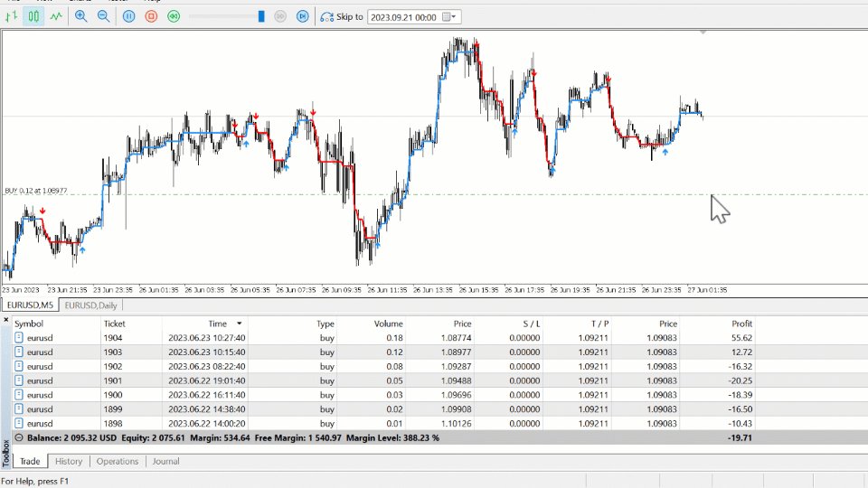Image resolution: width=868 pixels, height=488 pixels.
Task: Select time 2023.06.22 19:01:40 cell
Action: pos(207,380)
